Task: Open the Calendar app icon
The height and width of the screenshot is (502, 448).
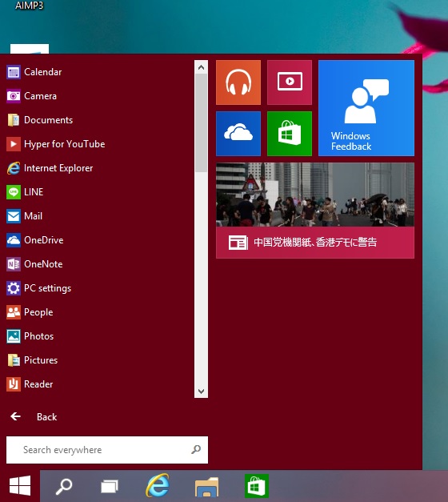Action: pyautogui.click(x=14, y=72)
